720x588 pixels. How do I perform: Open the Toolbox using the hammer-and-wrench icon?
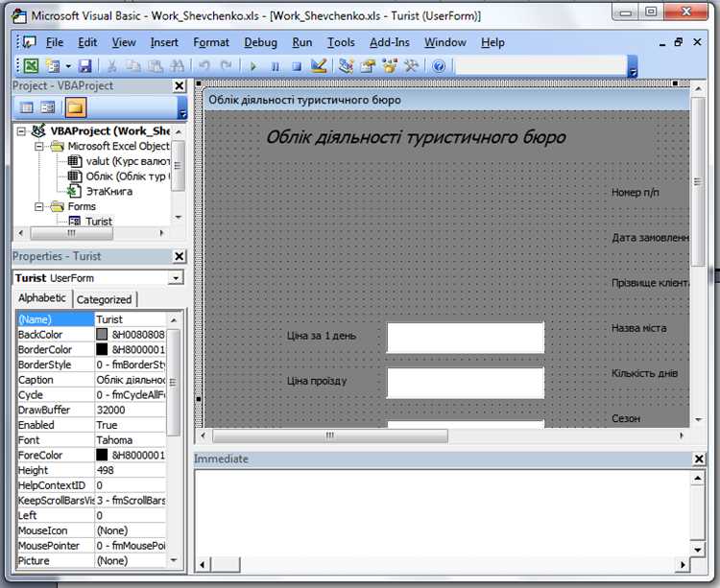point(412,66)
